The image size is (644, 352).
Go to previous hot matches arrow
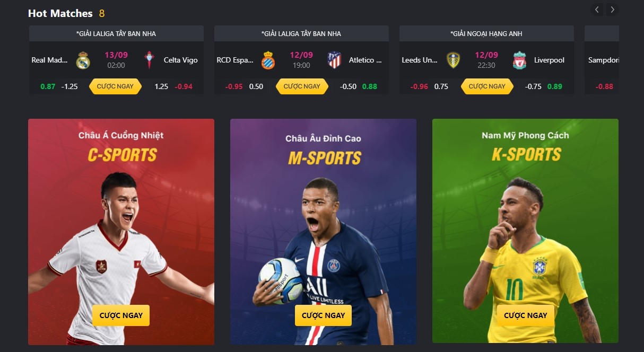(597, 10)
